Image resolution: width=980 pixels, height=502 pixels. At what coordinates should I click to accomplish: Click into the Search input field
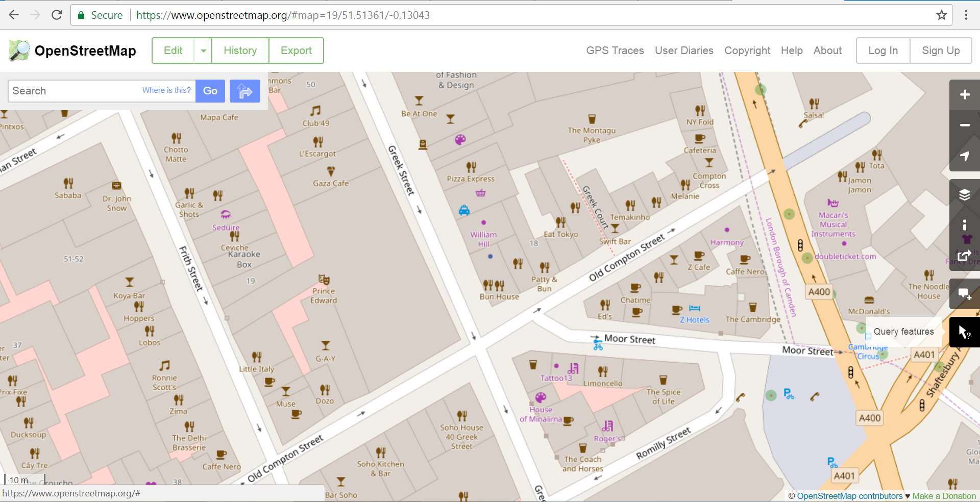click(74, 91)
